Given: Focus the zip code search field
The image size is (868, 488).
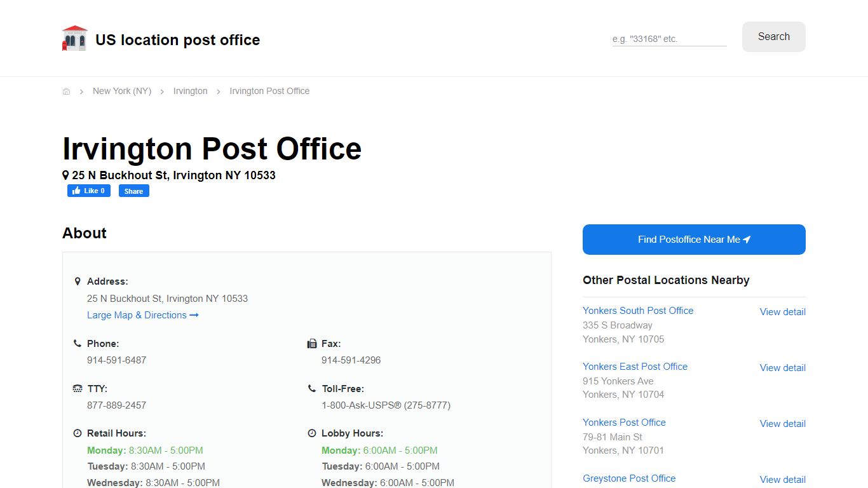Looking at the screenshot, I should click(669, 39).
